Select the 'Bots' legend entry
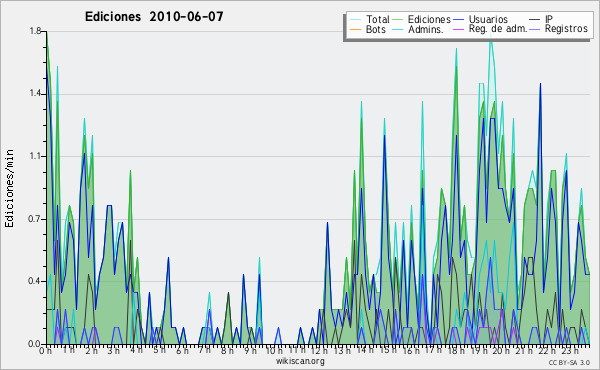Viewport: 600px width, 370px height. tap(376, 29)
